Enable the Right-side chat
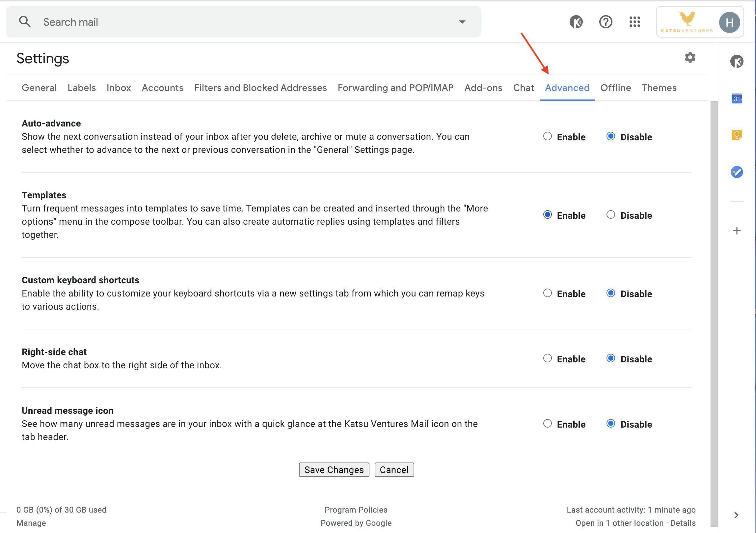This screenshot has height=533, width=756. (x=547, y=358)
